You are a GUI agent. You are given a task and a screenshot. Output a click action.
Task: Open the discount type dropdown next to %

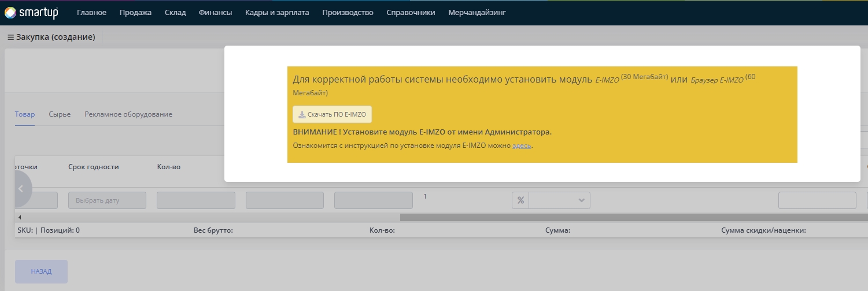(x=559, y=200)
